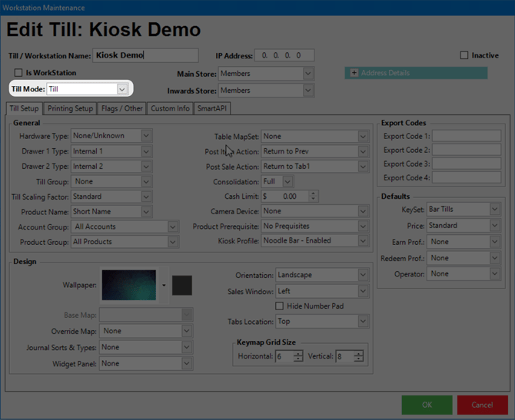
Task: Click the Till / Workstation Name field
Action: [145, 55]
